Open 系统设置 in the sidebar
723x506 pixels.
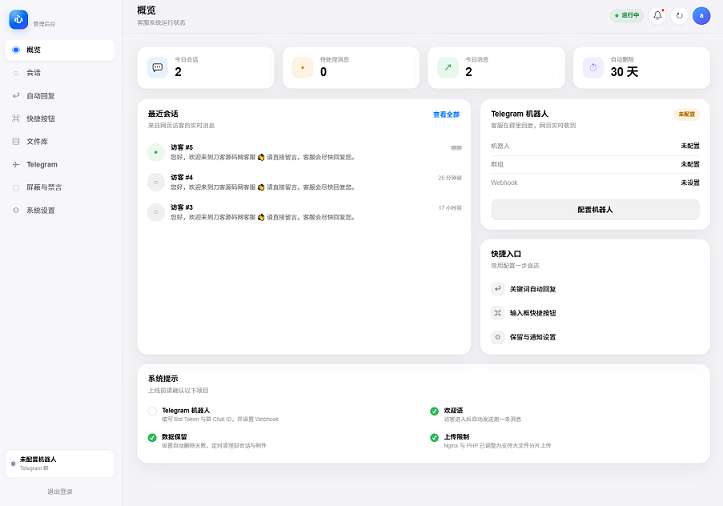(60, 210)
